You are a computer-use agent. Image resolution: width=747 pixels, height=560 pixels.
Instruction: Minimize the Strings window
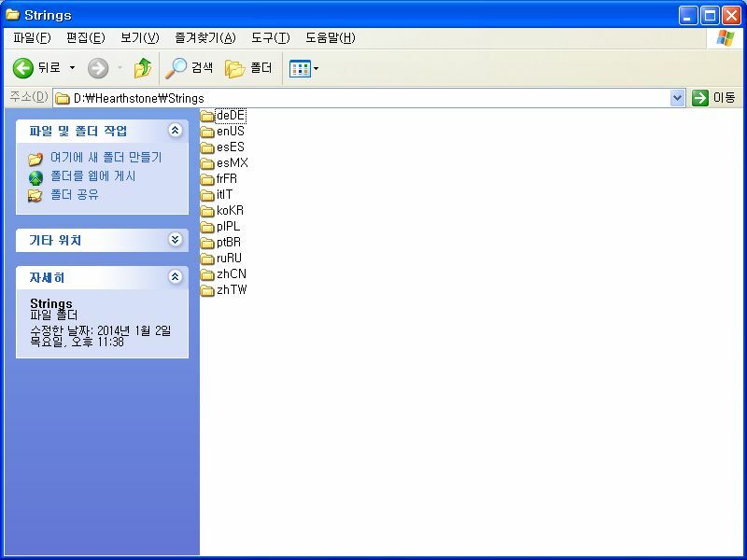tap(688, 16)
